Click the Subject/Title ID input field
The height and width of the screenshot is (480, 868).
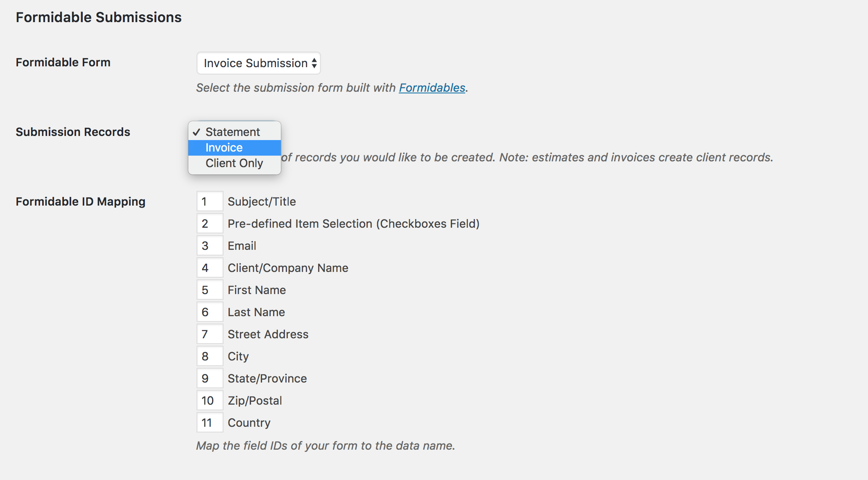click(x=210, y=202)
